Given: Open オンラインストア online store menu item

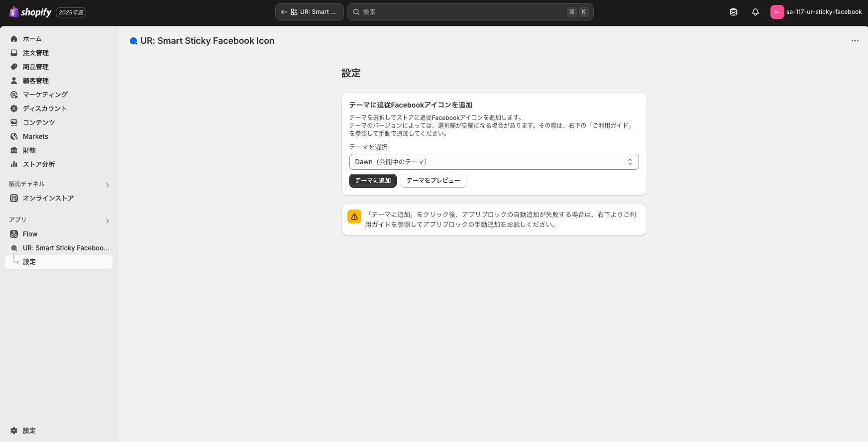Looking at the screenshot, I should pyautogui.click(x=48, y=198).
